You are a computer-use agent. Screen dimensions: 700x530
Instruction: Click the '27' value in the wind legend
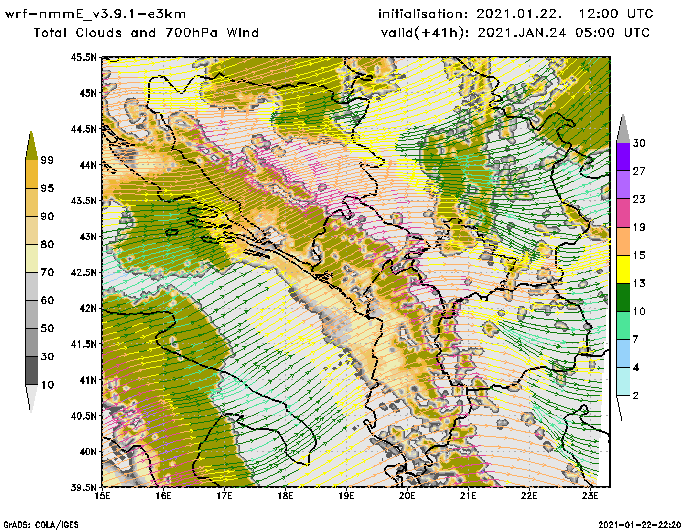coord(639,171)
